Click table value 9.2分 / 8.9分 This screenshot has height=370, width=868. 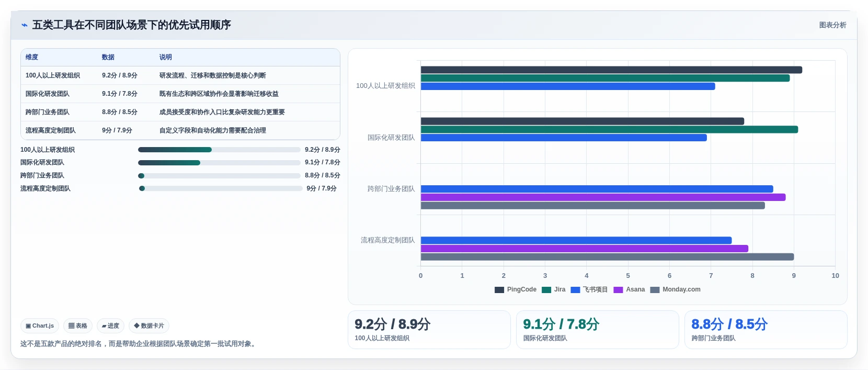(x=120, y=75)
